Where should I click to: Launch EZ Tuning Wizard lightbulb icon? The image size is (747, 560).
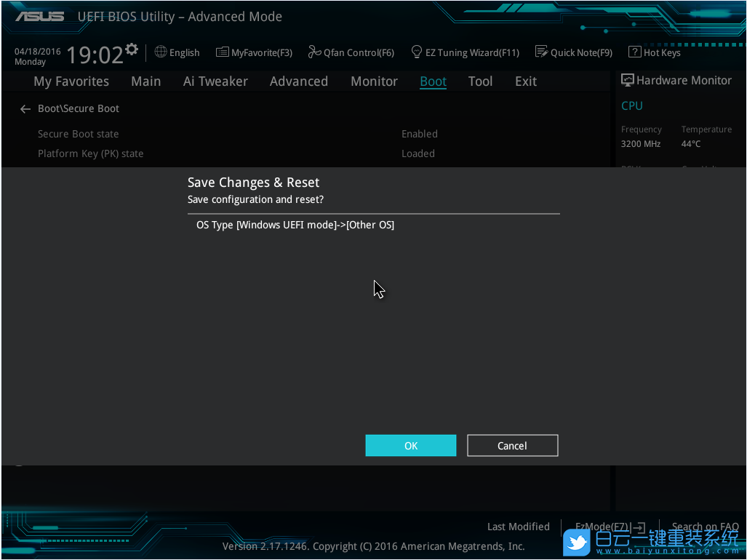(x=417, y=52)
